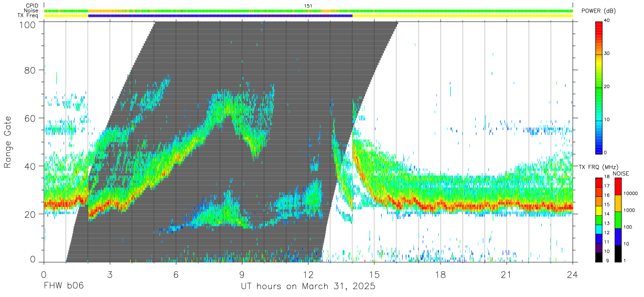Screen dimensions: 644x297
Task: Click the TX frequency scale value '18'
Action: point(607,177)
